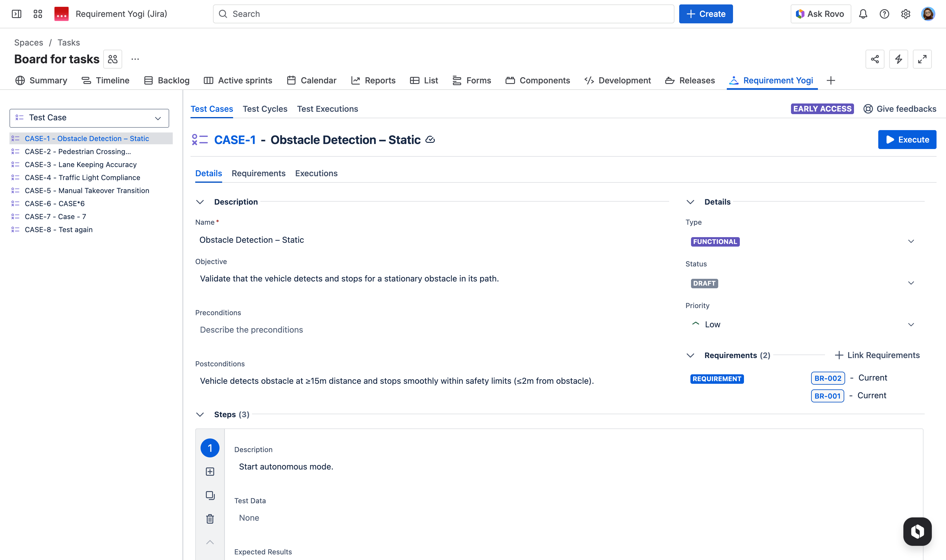Collapse the Description section
The height and width of the screenshot is (560, 946).
point(200,202)
